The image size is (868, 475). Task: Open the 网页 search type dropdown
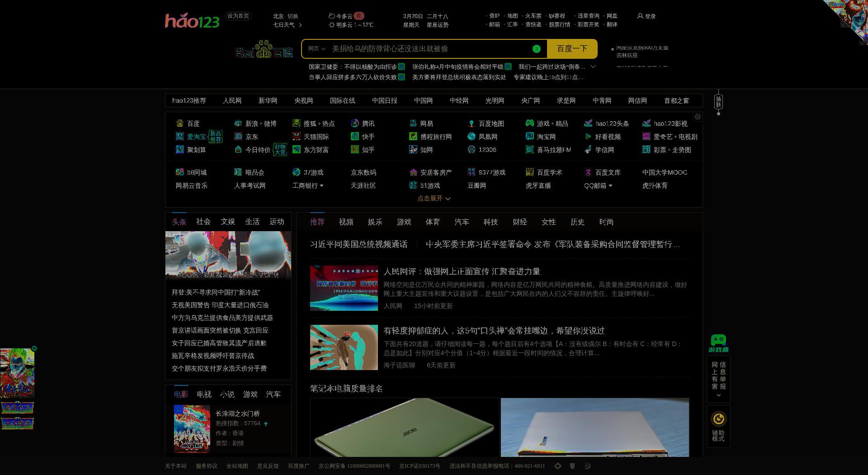point(316,49)
